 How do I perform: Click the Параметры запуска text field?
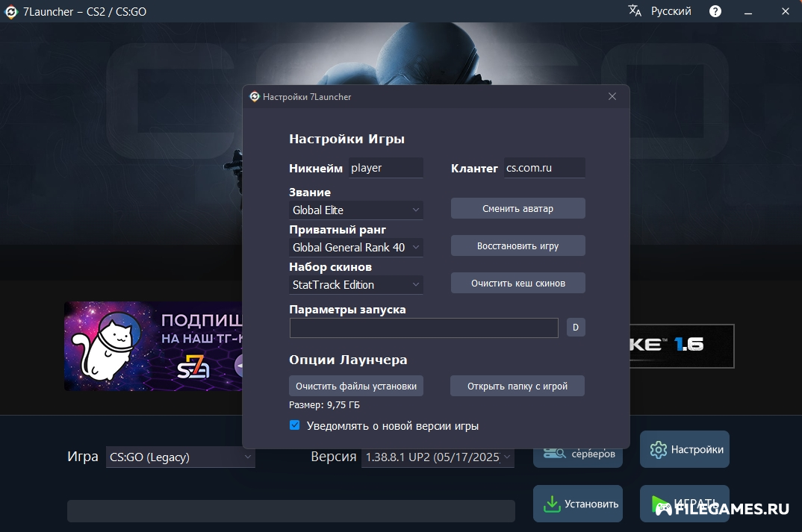pyautogui.click(x=423, y=328)
